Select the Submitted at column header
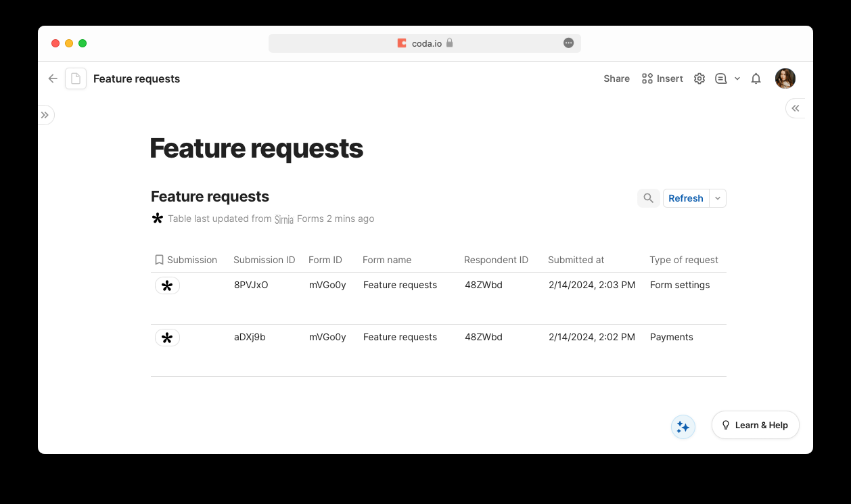The height and width of the screenshot is (504, 851). (576, 260)
